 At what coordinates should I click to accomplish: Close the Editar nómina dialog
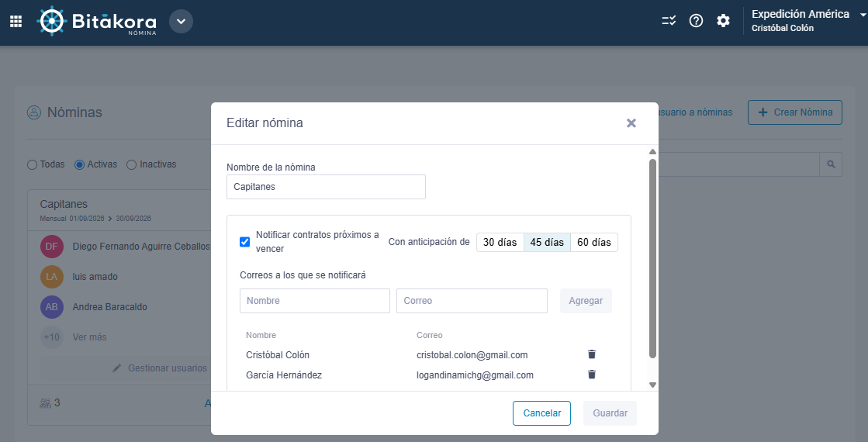631,123
